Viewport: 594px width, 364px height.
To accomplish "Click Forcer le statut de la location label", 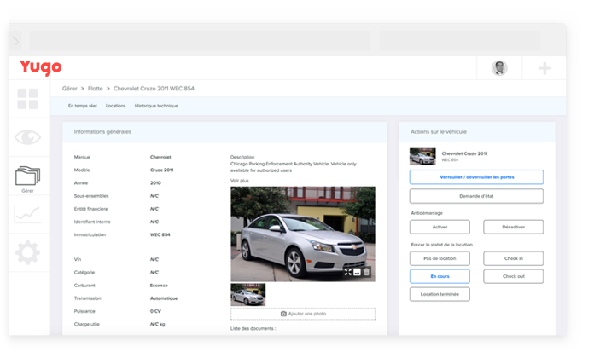I will point(441,245).
